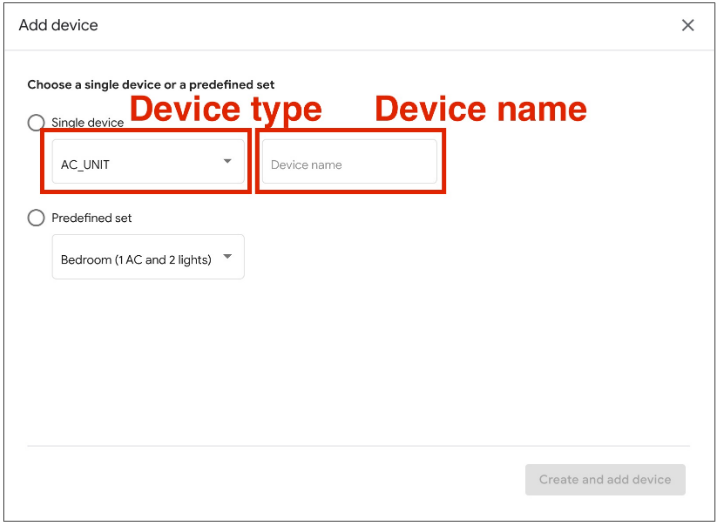Viewport: 716px width, 523px height.
Task: Click the Add device dialog title
Action: (x=58, y=25)
